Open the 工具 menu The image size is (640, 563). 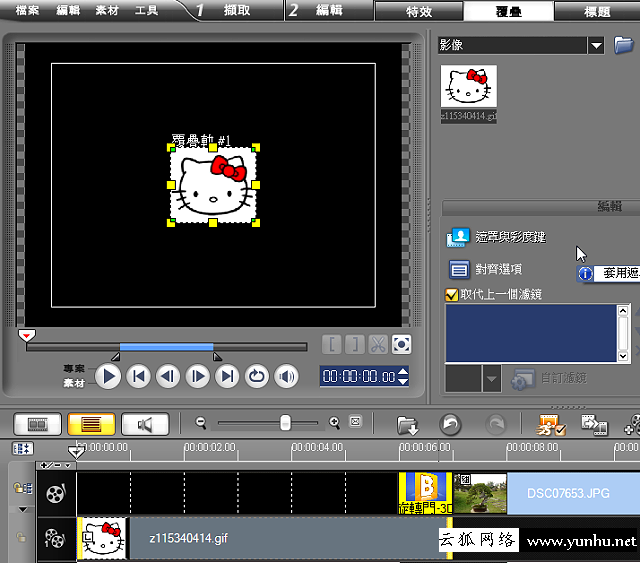coord(146,10)
